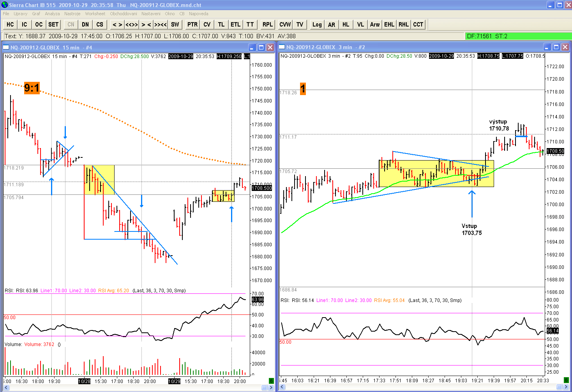Open the Obchoddovani menu
The image size is (572, 392).
124,14
